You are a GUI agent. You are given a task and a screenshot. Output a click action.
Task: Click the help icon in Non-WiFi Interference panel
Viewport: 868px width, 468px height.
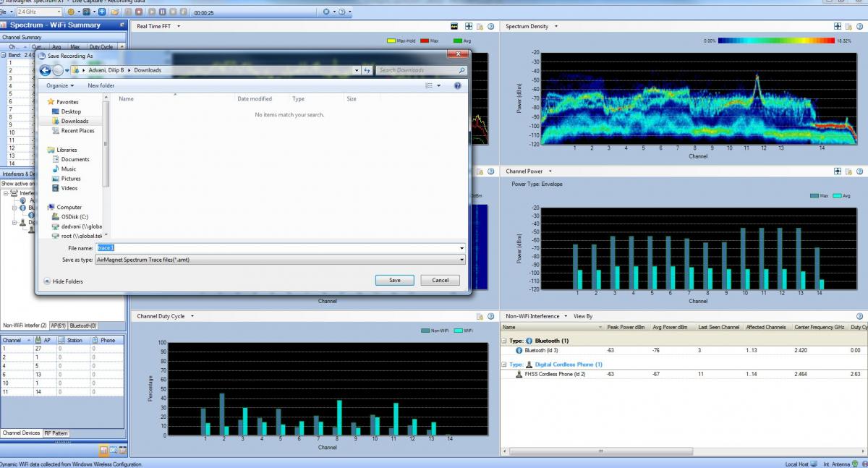pos(859,316)
